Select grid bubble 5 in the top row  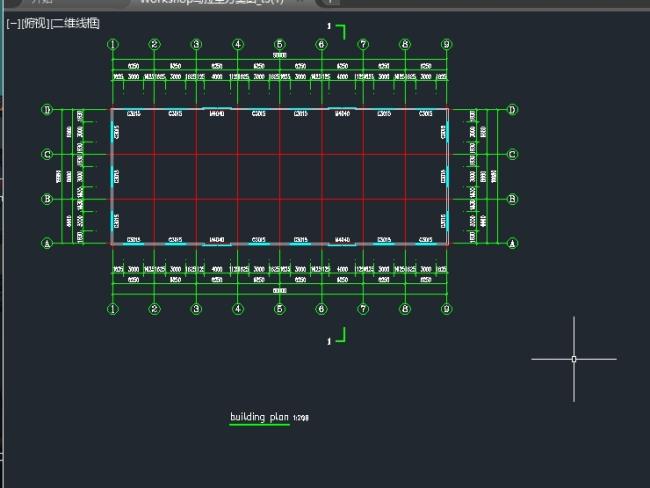pos(280,44)
